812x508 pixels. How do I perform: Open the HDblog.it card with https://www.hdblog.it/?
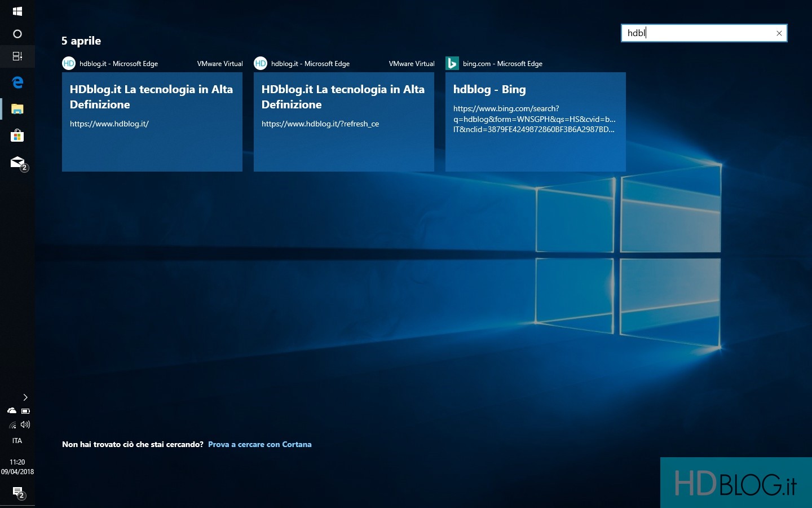point(152,121)
